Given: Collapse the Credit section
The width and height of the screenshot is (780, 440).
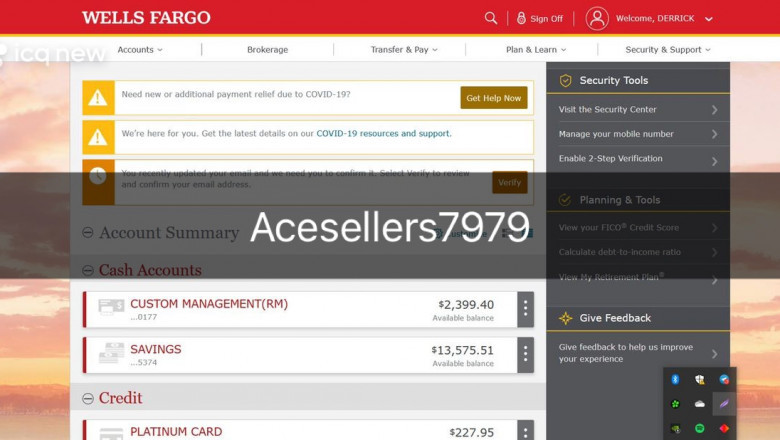Looking at the screenshot, I should coord(88,398).
